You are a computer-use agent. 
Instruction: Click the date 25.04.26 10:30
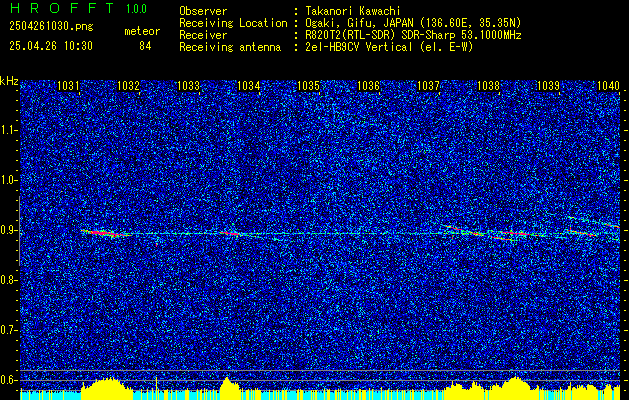[51, 46]
